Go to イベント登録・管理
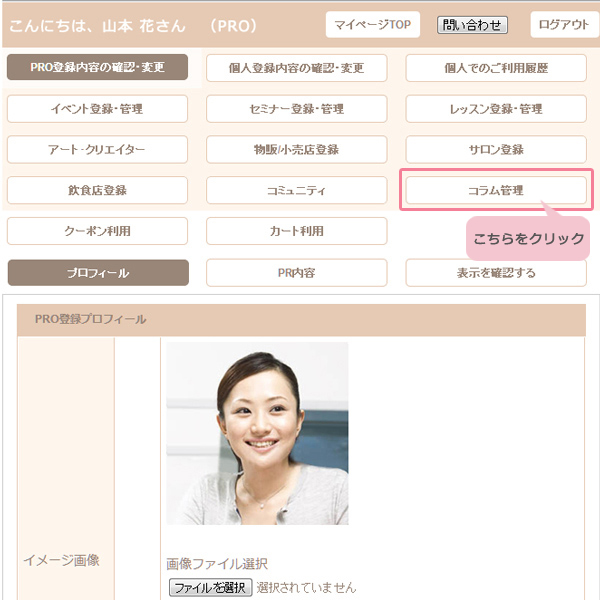600x600 pixels. [97, 109]
